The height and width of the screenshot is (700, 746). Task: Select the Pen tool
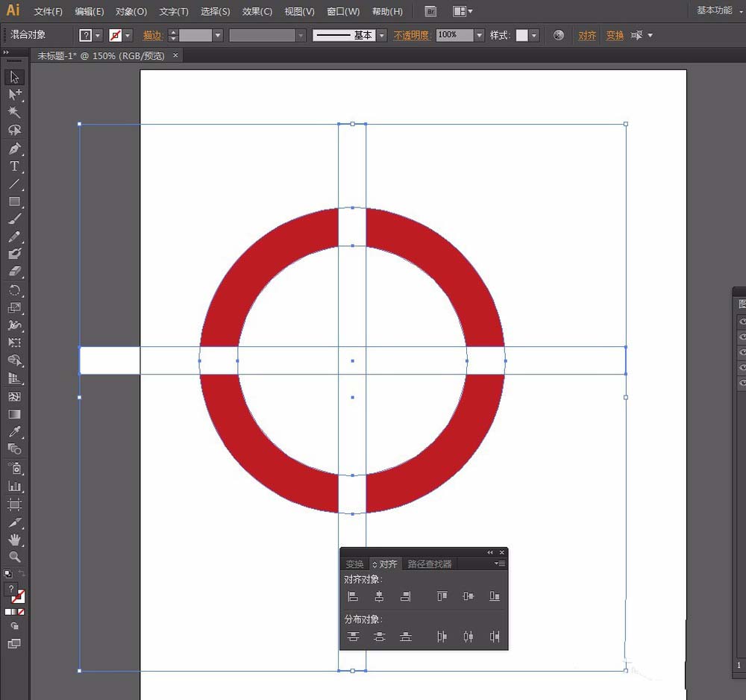click(x=14, y=149)
